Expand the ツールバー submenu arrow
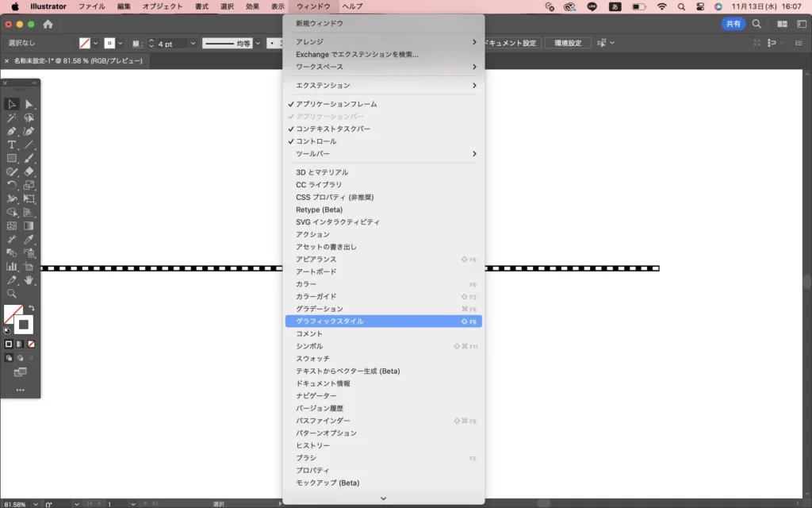 coord(474,154)
